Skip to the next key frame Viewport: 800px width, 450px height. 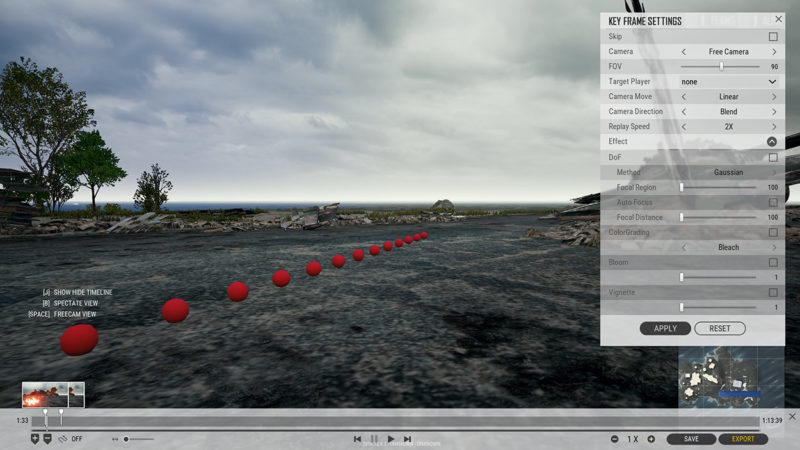click(x=407, y=439)
